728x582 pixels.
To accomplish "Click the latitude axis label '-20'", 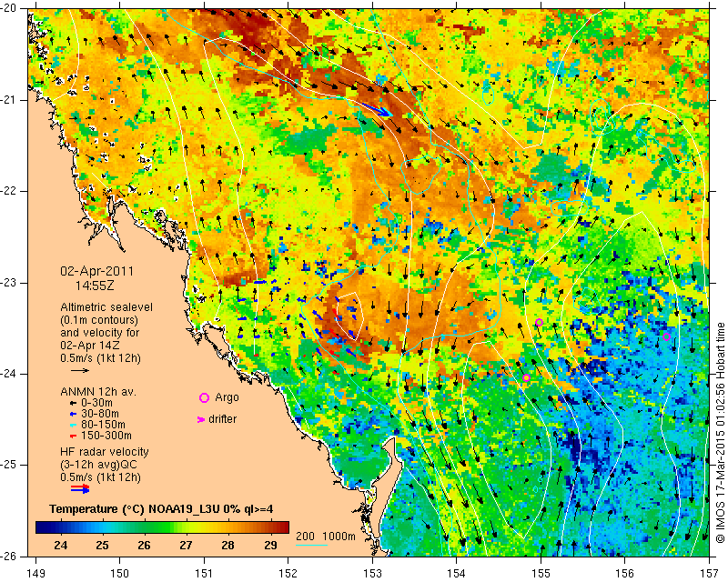I will tap(8, 8).
